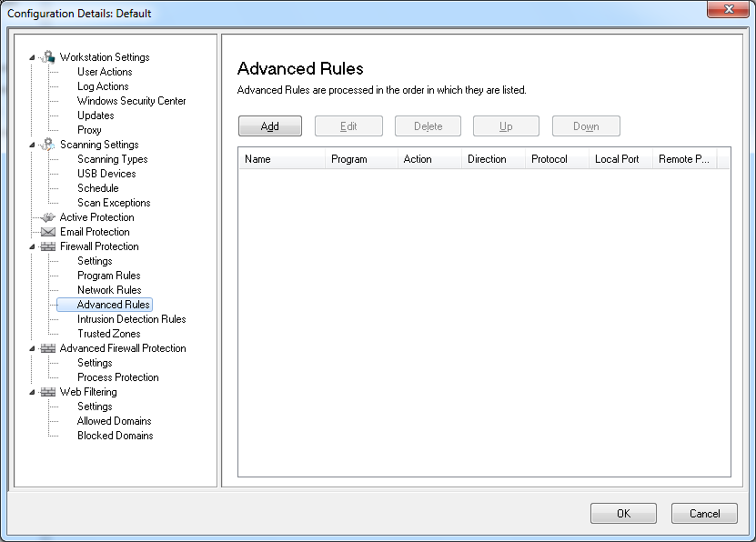Open Blocked Domains under Web Filtering

click(115, 436)
